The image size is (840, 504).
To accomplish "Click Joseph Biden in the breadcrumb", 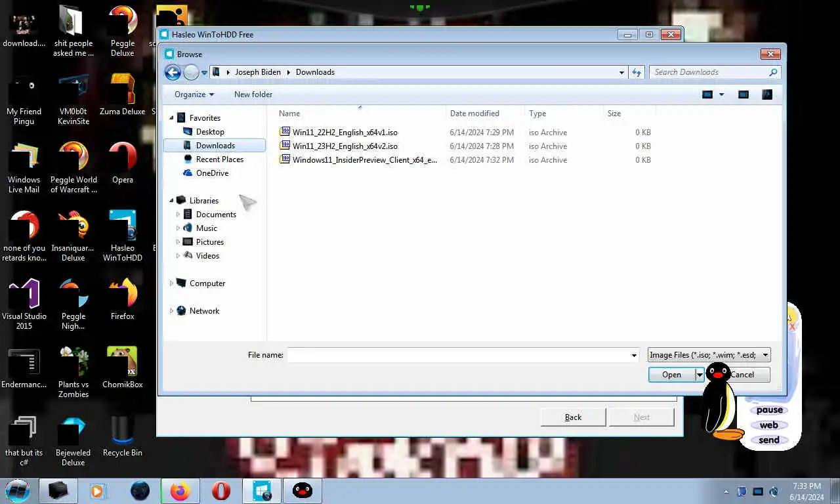I will pos(258,72).
